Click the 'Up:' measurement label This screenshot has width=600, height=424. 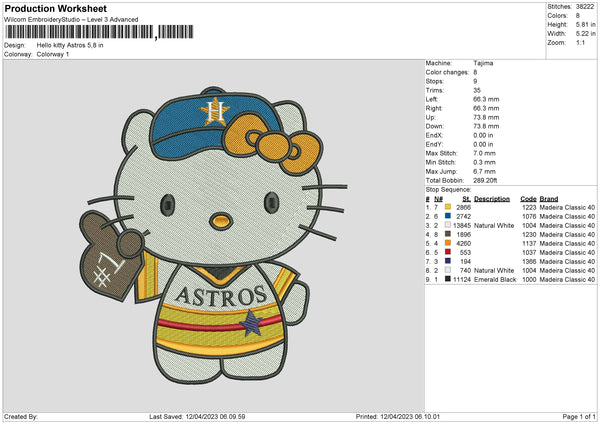click(430, 117)
